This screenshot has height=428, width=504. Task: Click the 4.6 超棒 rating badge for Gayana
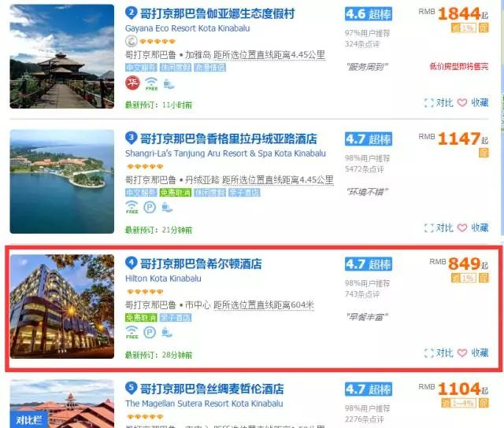tap(369, 14)
